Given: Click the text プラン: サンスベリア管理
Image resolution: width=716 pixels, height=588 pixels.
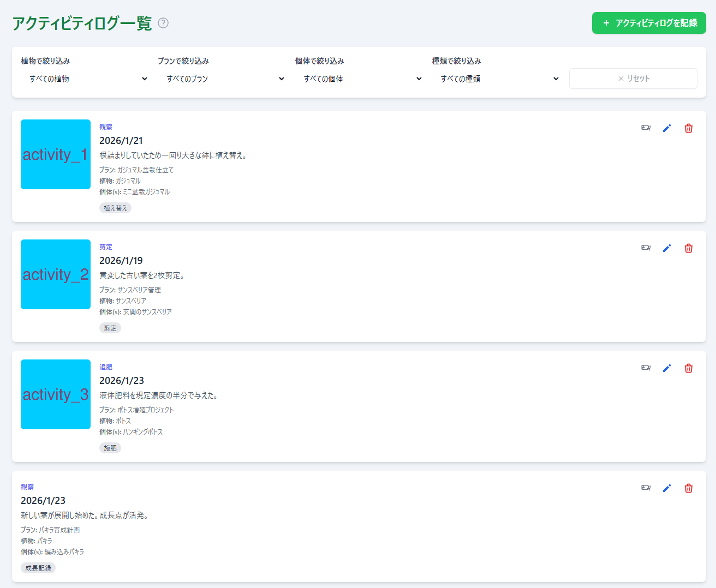Looking at the screenshot, I should (x=130, y=290).
